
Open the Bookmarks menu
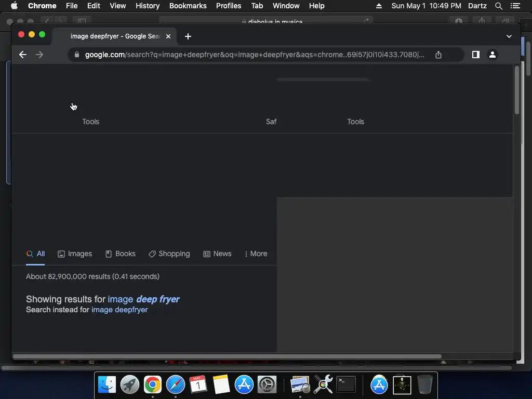(188, 6)
